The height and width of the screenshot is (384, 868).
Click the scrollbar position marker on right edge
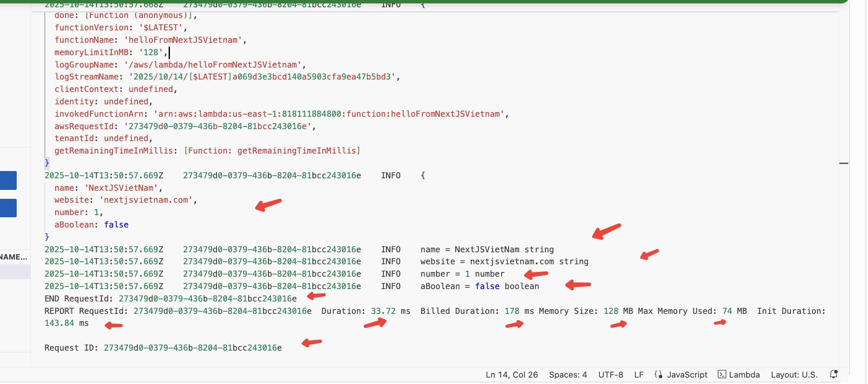(x=843, y=163)
